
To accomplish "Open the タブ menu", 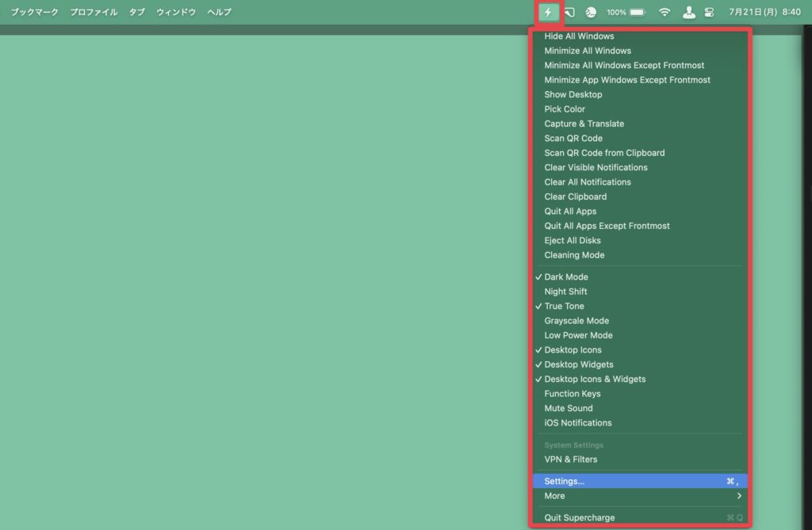I will pyautogui.click(x=136, y=12).
